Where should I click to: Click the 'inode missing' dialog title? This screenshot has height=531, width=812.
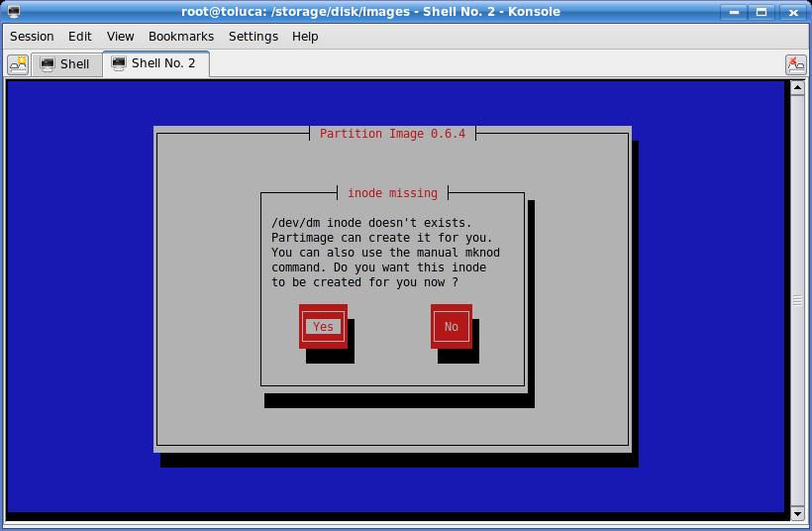(x=392, y=193)
